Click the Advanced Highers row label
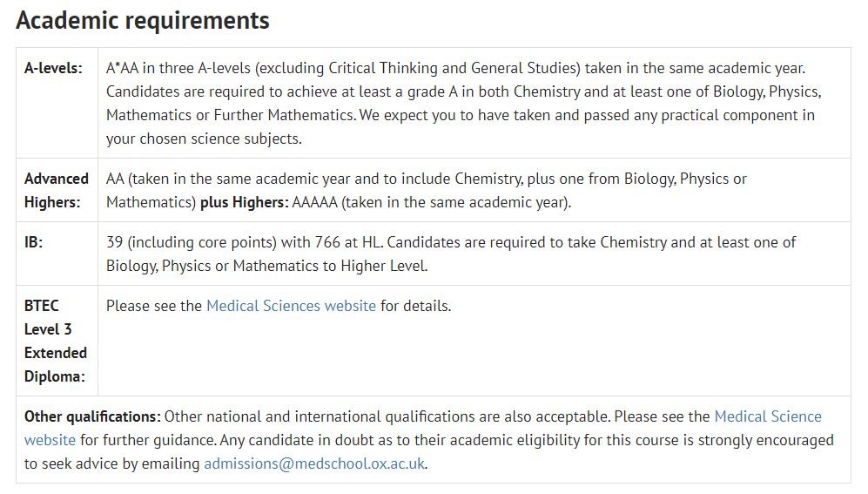The width and height of the screenshot is (868, 494). point(57,191)
